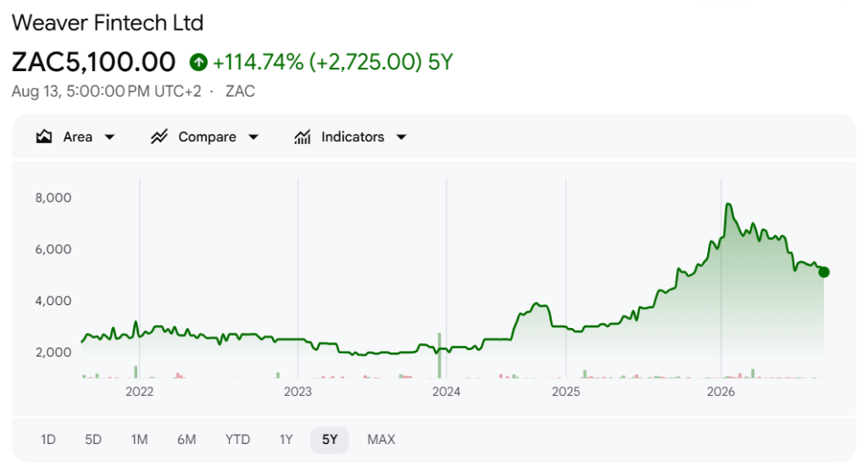The height and width of the screenshot is (467, 868).
Task: Switch to YTD time range
Action: pos(237,440)
